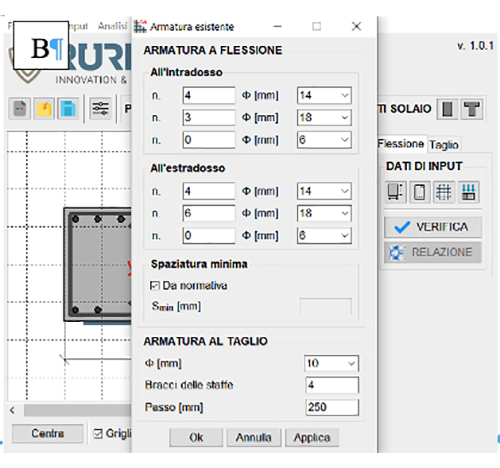Click the first DATI DI INPUT section icon
Viewport: 500px width, 468px height.
click(x=395, y=192)
